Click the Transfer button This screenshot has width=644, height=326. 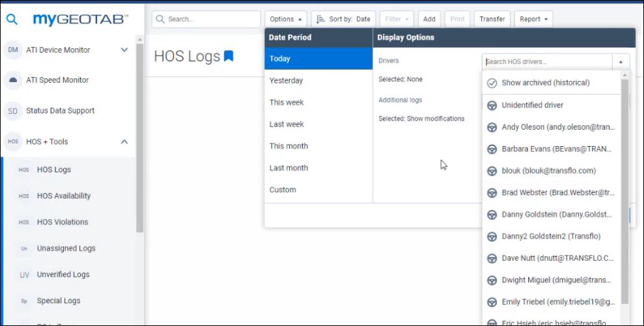point(492,19)
